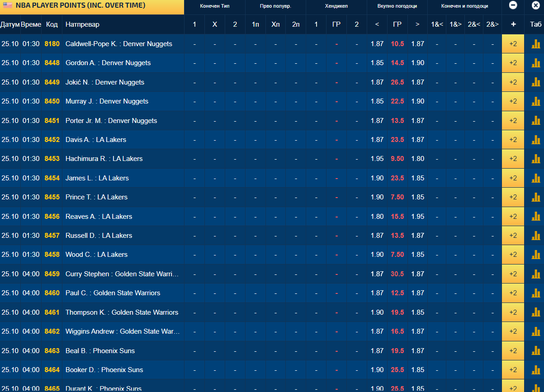Expand more bets +2 for Booker D.
The height and width of the screenshot is (392, 544).
513,370
